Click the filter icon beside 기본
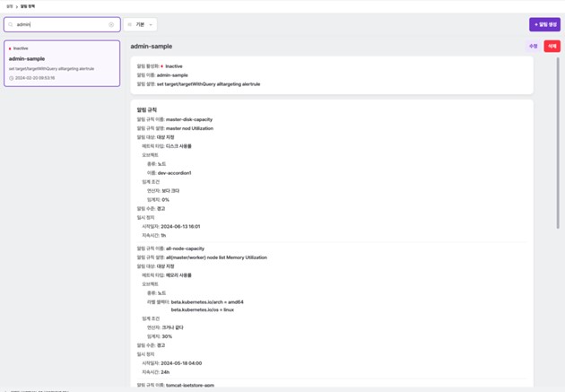 click(130, 24)
